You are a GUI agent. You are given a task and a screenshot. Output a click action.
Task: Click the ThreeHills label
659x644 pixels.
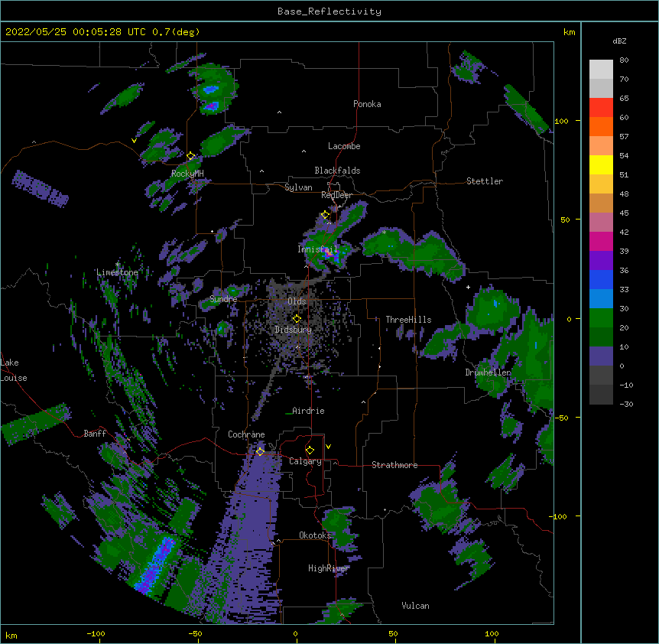click(408, 320)
